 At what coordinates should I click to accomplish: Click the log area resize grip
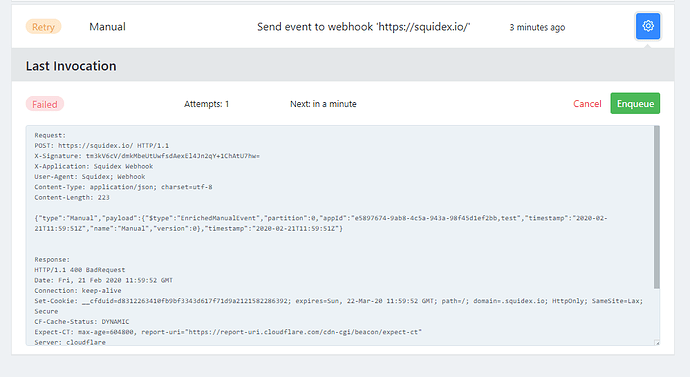click(x=657, y=343)
